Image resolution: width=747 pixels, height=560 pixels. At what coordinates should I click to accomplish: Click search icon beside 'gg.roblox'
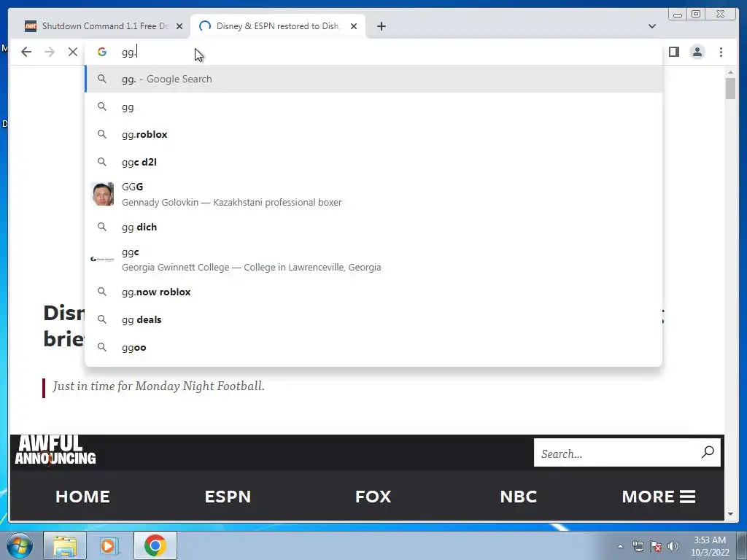102,134
